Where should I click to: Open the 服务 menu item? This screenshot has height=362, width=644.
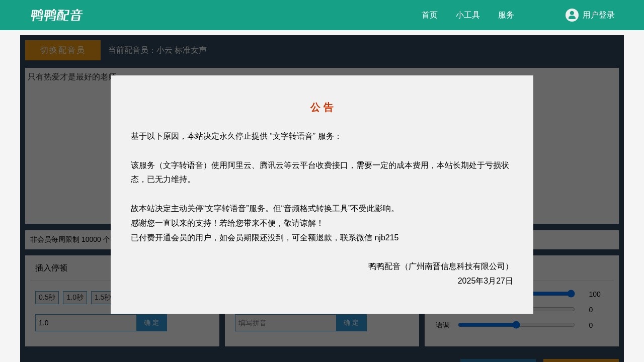click(x=506, y=15)
